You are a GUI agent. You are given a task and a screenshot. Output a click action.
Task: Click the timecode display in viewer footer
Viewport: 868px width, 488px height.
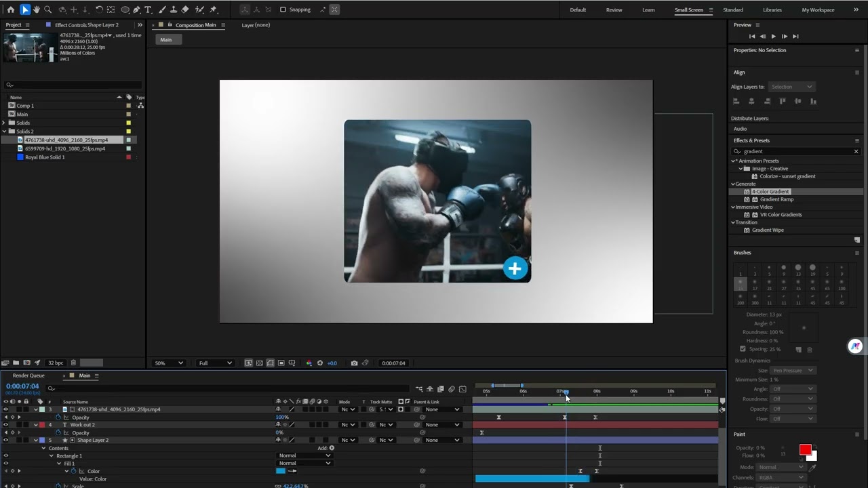pos(393,363)
